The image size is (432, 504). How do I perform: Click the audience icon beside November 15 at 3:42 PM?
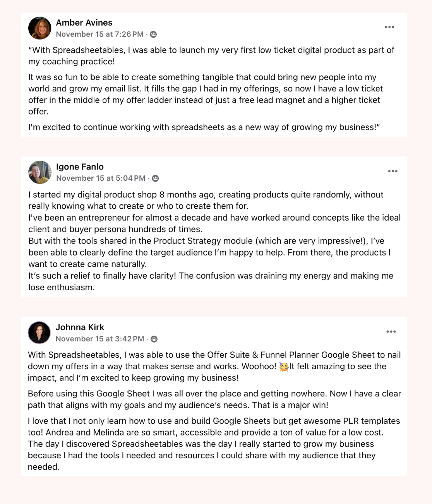(x=154, y=339)
